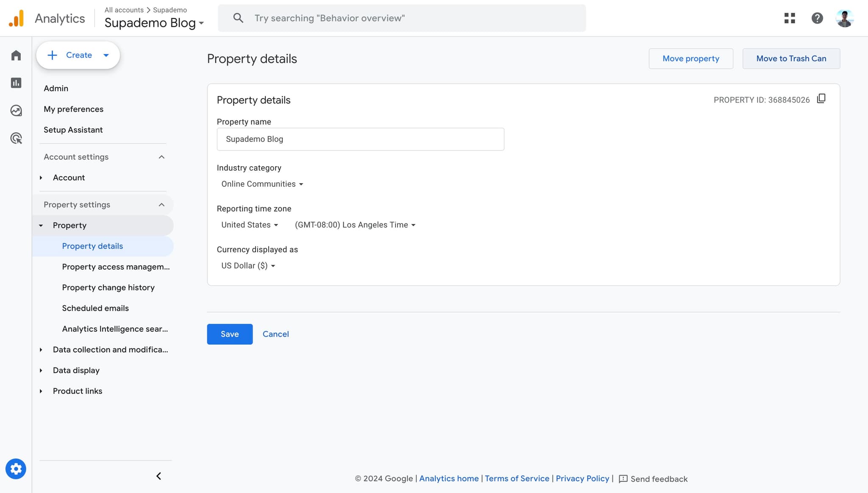
Task: Open the Advertising icon in sidebar
Action: (16, 138)
